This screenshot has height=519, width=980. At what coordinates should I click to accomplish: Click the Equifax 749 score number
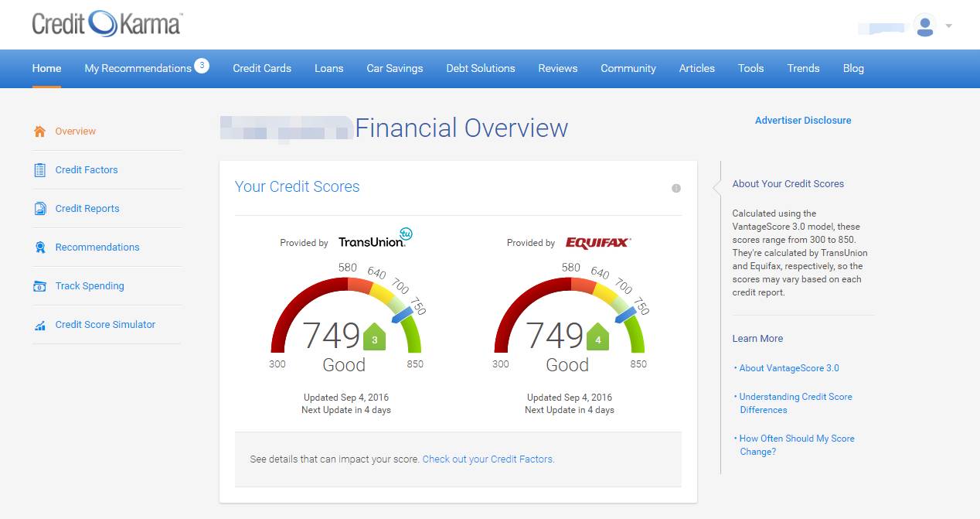point(555,336)
